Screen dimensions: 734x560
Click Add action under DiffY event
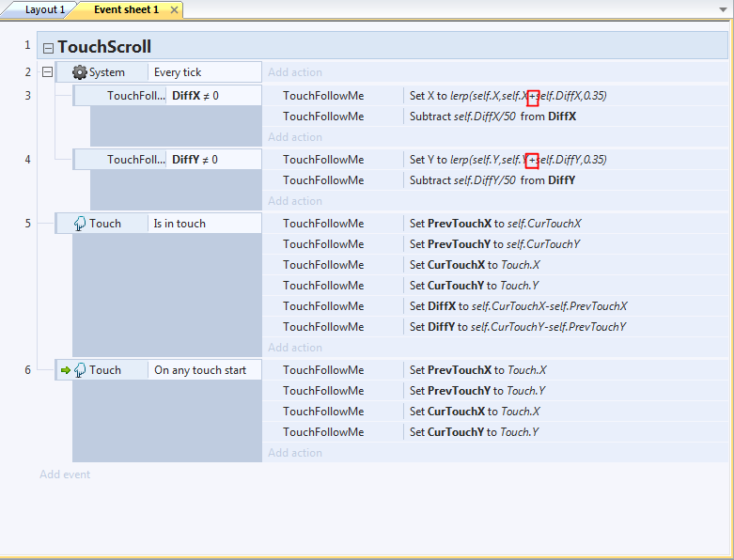coord(295,201)
